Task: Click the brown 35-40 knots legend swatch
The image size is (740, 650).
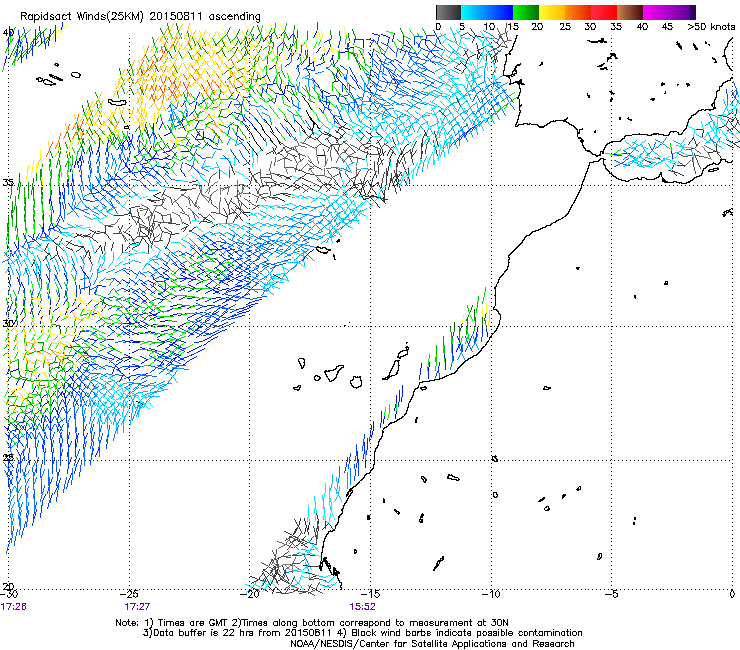Action: point(630,12)
